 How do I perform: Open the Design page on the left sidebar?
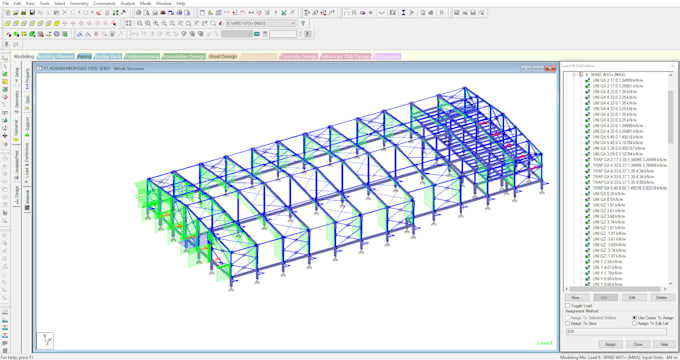coord(17,196)
